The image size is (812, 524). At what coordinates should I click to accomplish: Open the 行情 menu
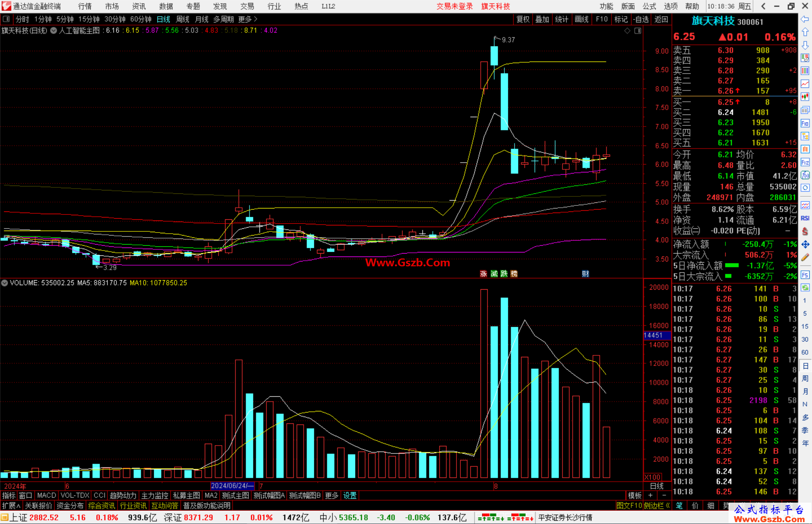click(85, 6)
